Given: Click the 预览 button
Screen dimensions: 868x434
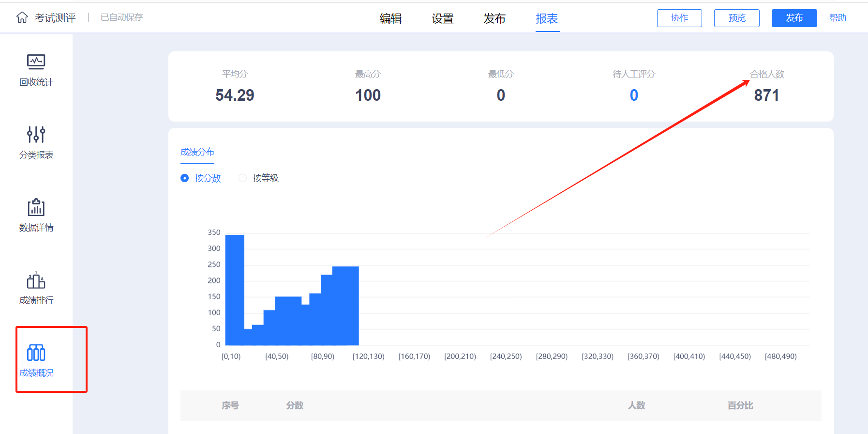Looking at the screenshot, I should [x=737, y=18].
